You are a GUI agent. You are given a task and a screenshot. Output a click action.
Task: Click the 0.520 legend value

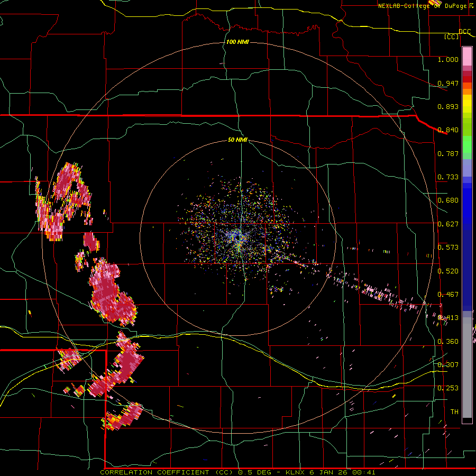coord(448,271)
